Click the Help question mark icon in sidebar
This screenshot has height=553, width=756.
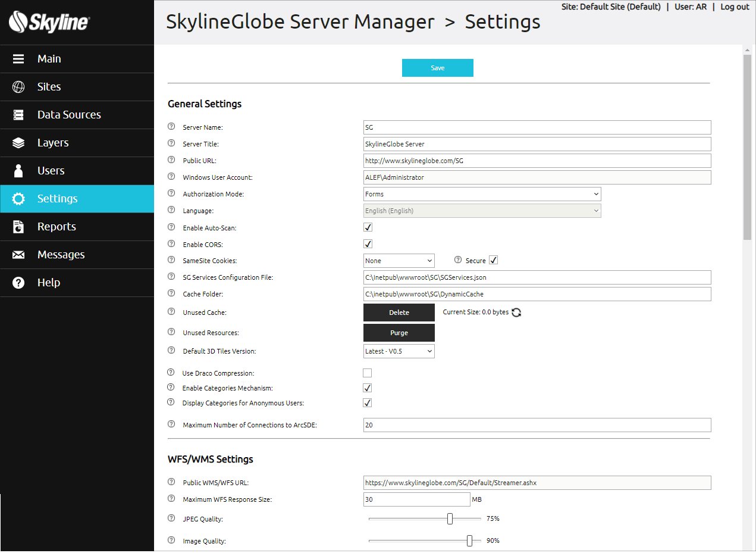[x=18, y=283]
